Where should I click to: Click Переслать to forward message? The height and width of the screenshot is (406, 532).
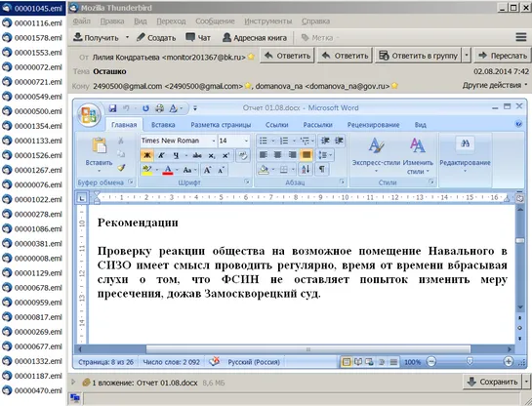pyautogui.click(x=503, y=56)
